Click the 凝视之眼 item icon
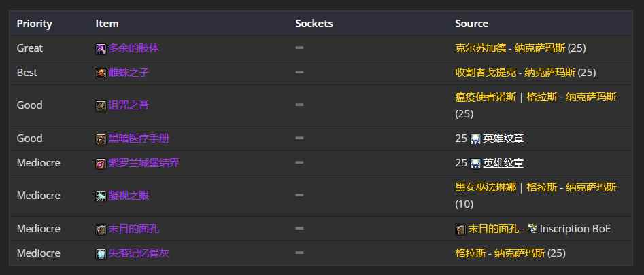This screenshot has height=275, width=644. 101,196
